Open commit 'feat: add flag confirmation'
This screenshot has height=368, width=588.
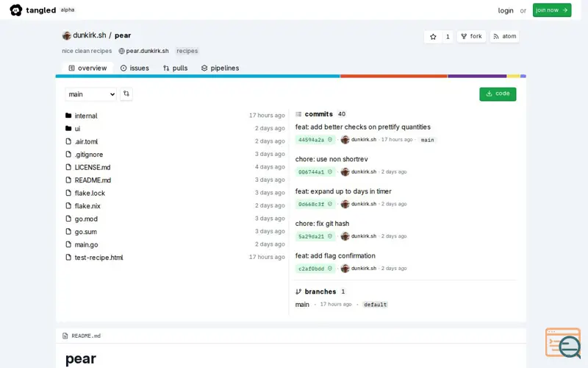335,256
